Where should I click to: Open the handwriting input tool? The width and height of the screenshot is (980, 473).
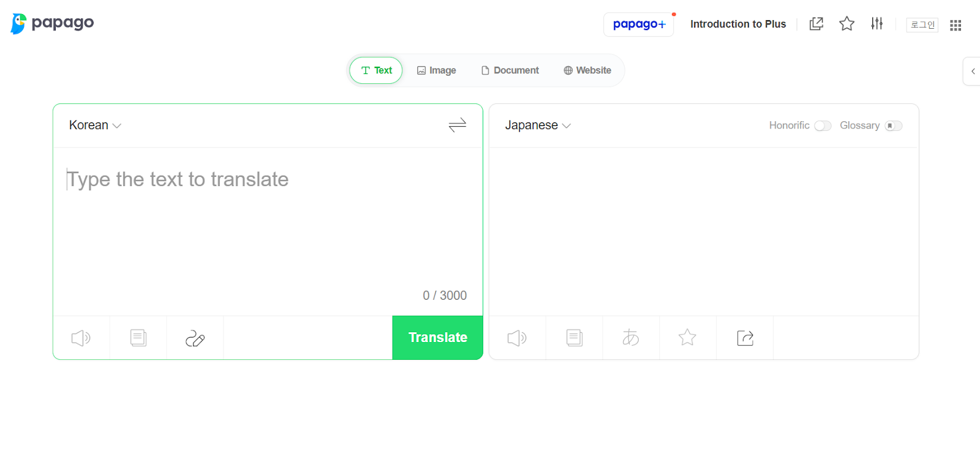coord(194,337)
